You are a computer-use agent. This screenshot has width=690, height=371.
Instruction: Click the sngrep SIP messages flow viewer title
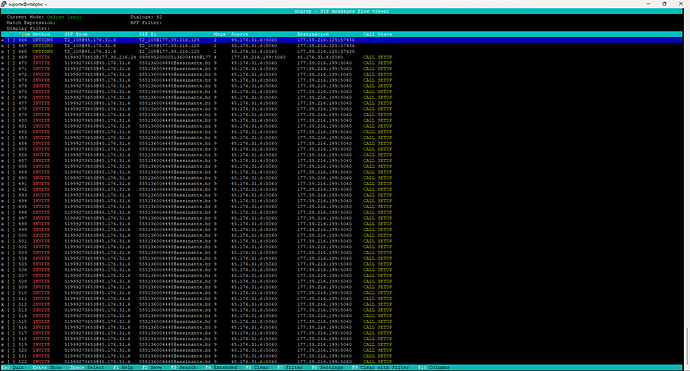[341, 11]
